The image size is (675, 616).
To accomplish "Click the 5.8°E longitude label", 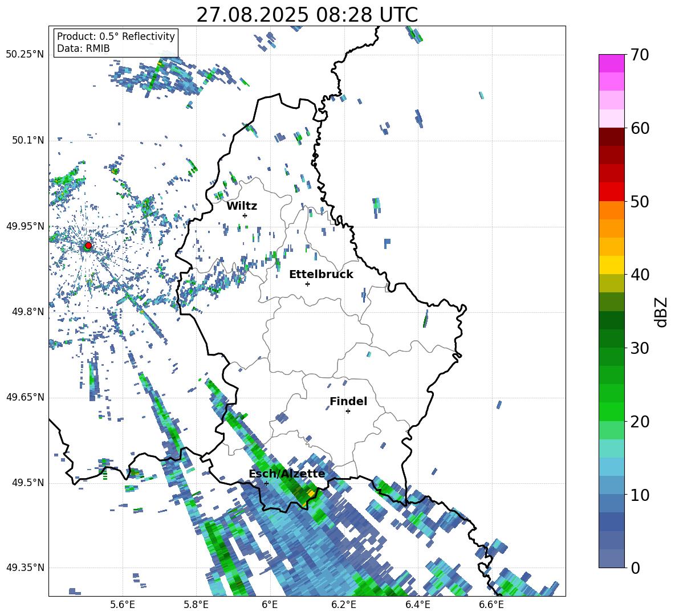I will click(x=196, y=605).
